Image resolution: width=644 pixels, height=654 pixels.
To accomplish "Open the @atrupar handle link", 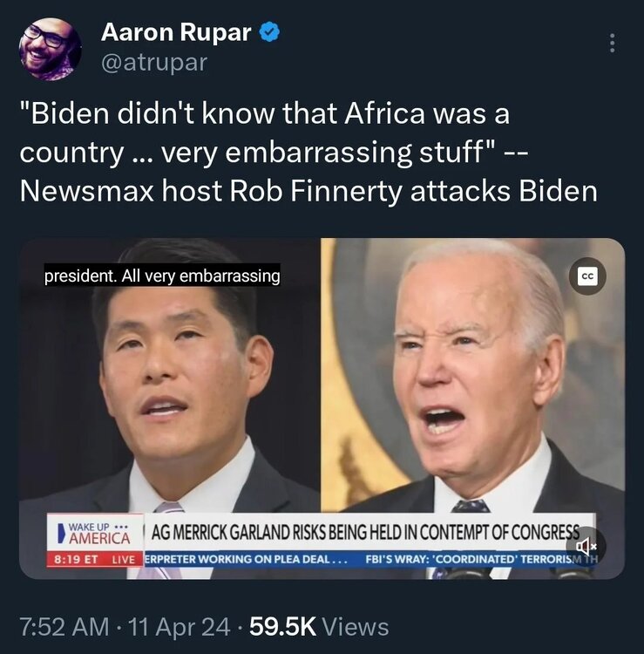I will tap(154, 63).
